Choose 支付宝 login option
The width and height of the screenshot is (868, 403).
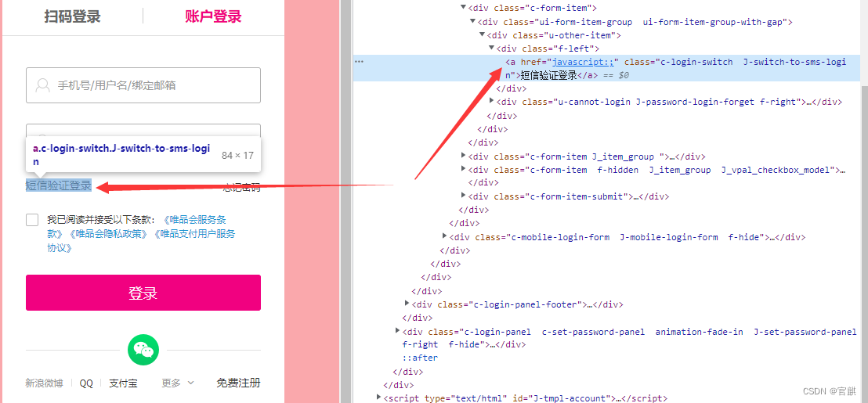(x=124, y=383)
